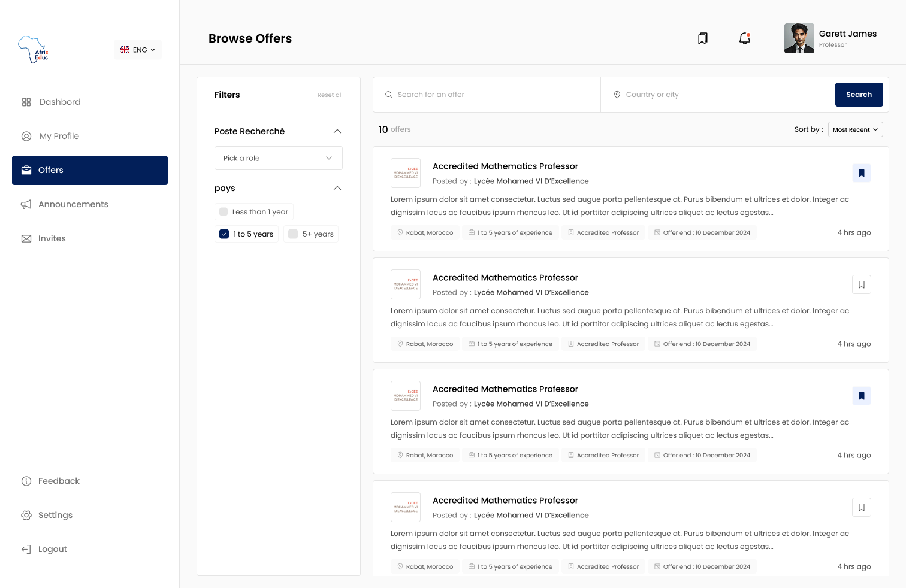Viewport: 906px width, 588px height.
Task: Collapse the pays filter section
Action: [337, 188]
